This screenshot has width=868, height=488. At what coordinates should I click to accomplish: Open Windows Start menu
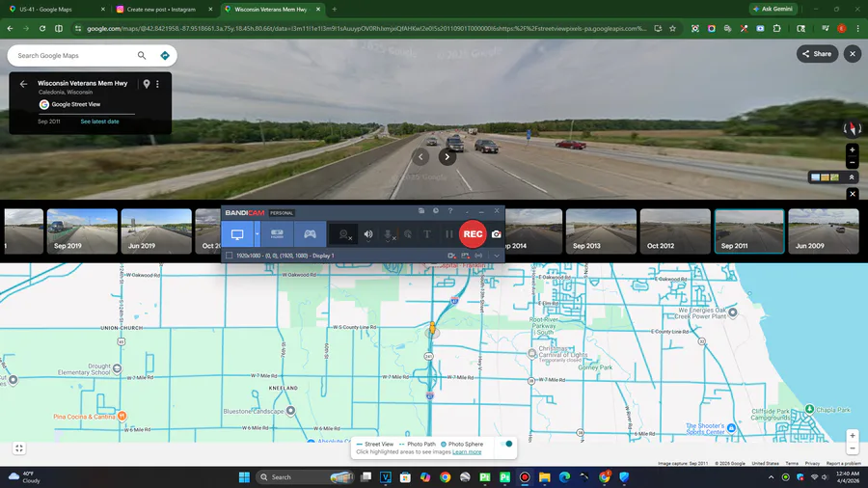pyautogui.click(x=244, y=477)
